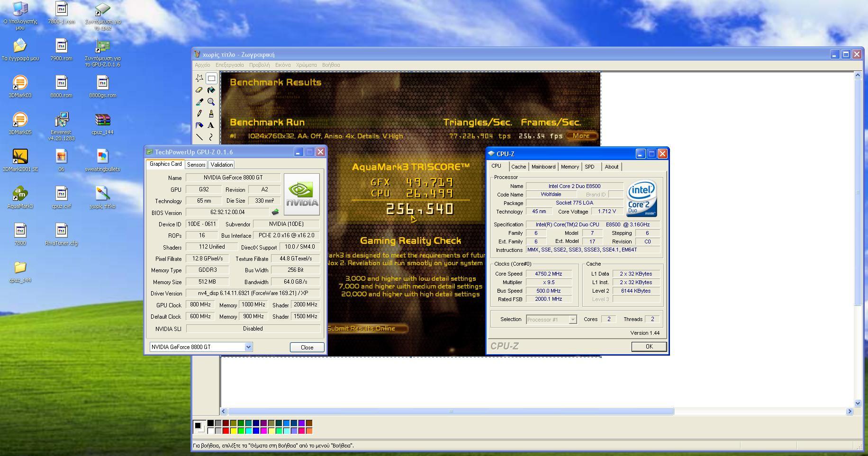This screenshot has width=868, height=456.
Task: Click the NVIDIA SLI Disabled field in GPU-Z
Action: click(x=253, y=329)
